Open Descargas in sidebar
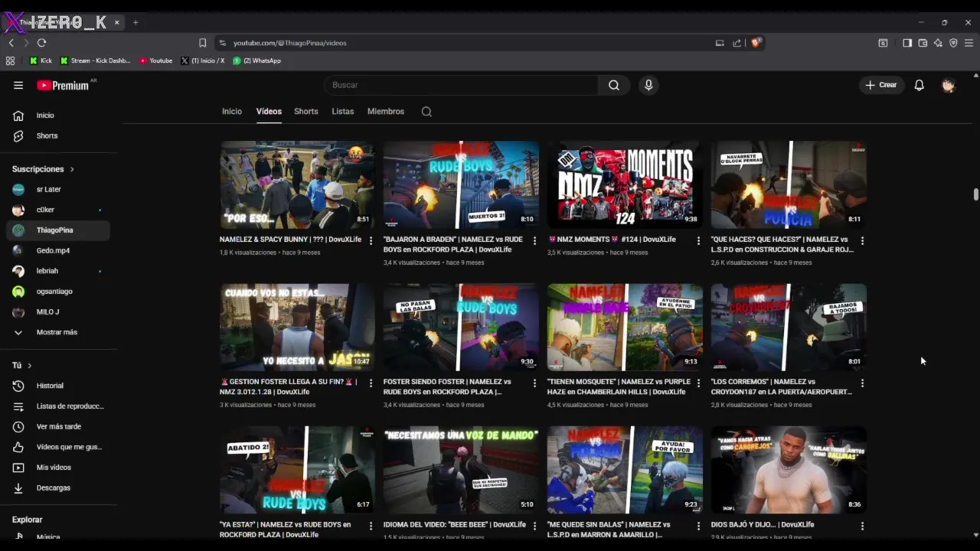 coord(58,487)
